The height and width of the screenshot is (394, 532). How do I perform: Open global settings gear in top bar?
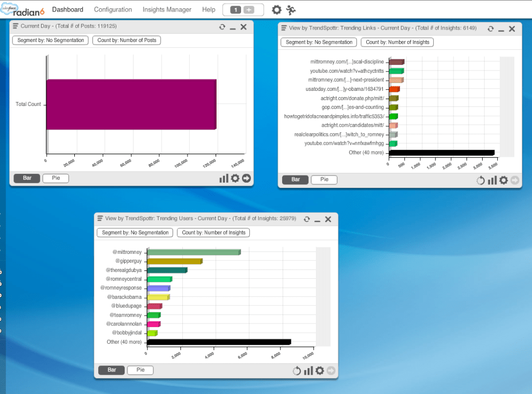[x=276, y=10]
